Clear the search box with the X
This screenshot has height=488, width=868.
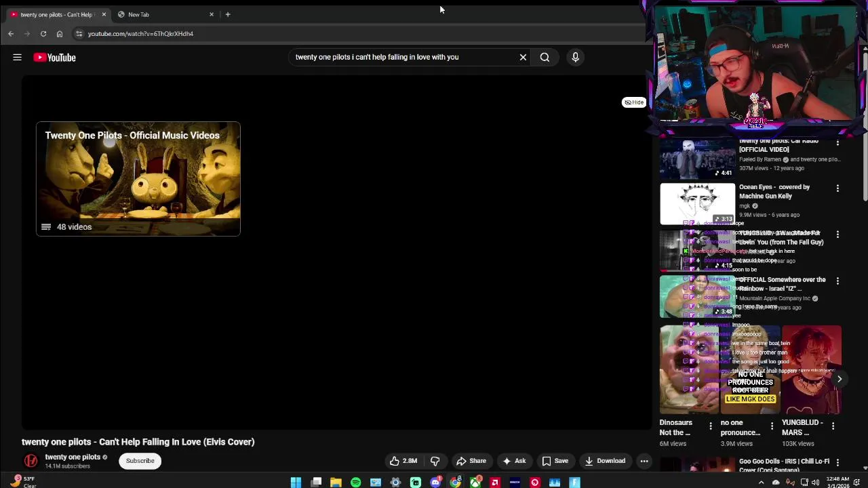pyautogui.click(x=523, y=57)
